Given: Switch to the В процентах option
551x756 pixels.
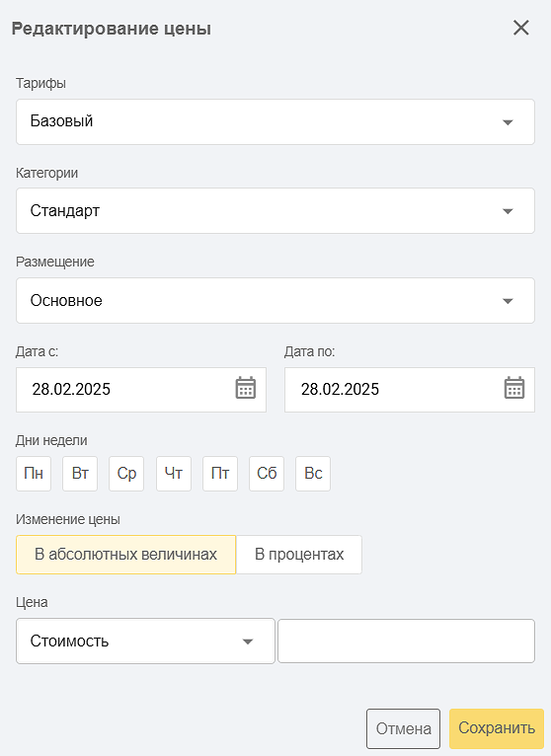Looking at the screenshot, I should [x=299, y=555].
